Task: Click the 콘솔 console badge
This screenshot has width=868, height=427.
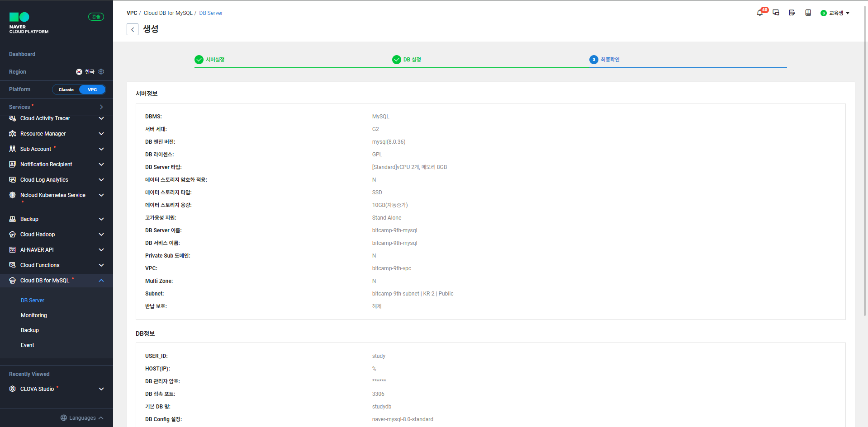Action: coord(96,17)
